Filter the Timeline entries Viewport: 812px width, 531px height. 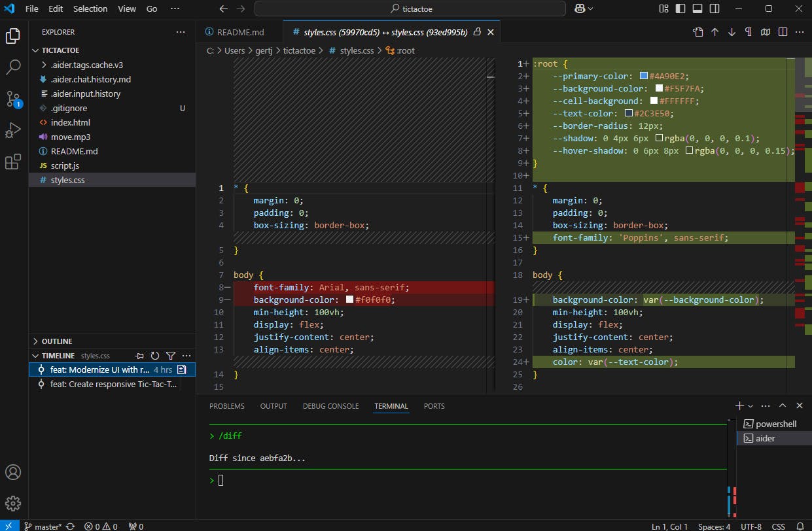[171, 356]
